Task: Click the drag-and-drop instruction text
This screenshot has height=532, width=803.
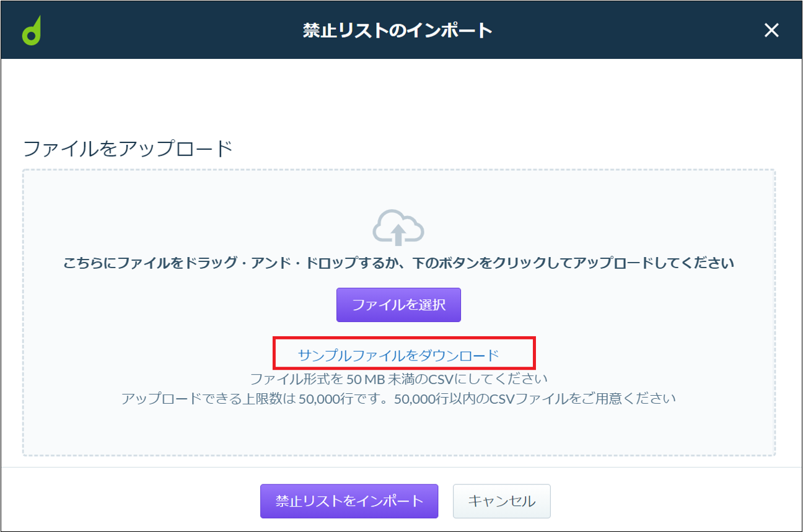Action: 398,263
